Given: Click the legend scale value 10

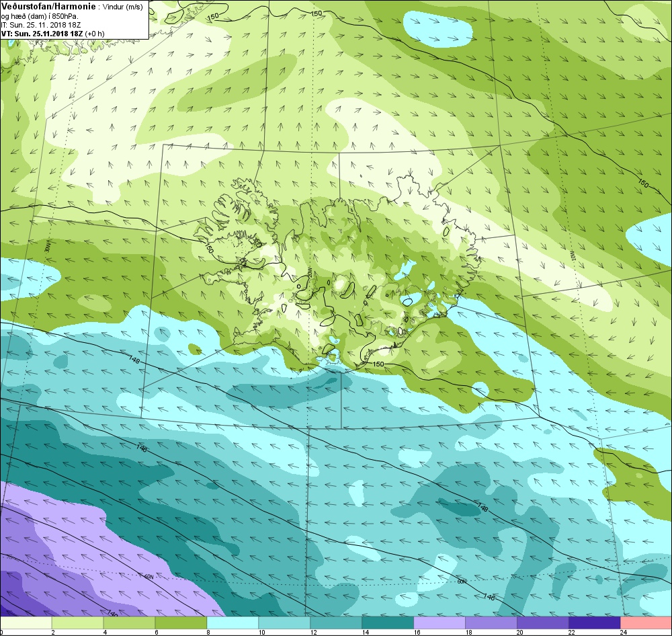Looking at the screenshot, I should (262, 632).
